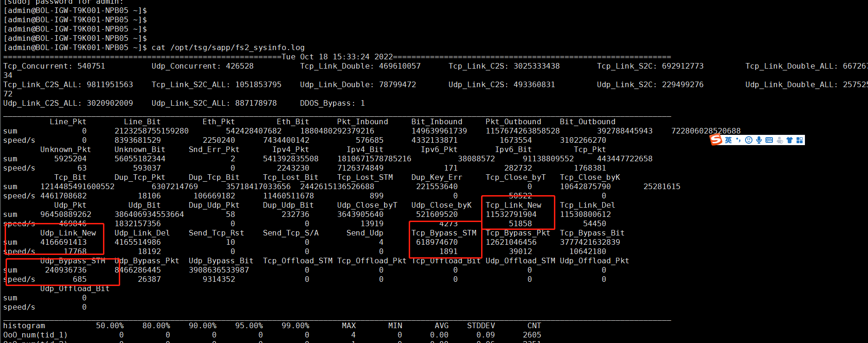Click the histogram row label
The image size is (868, 343).
pos(24,325)
